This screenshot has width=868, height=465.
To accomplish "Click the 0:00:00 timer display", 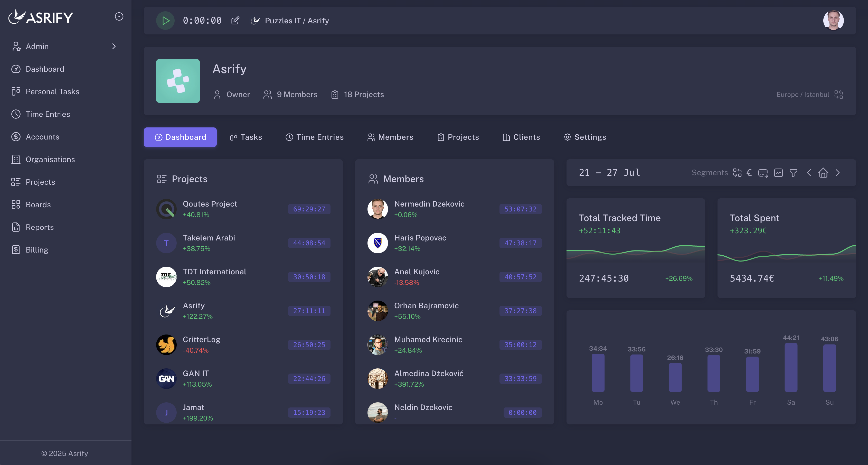I will [x=202, y=21].
